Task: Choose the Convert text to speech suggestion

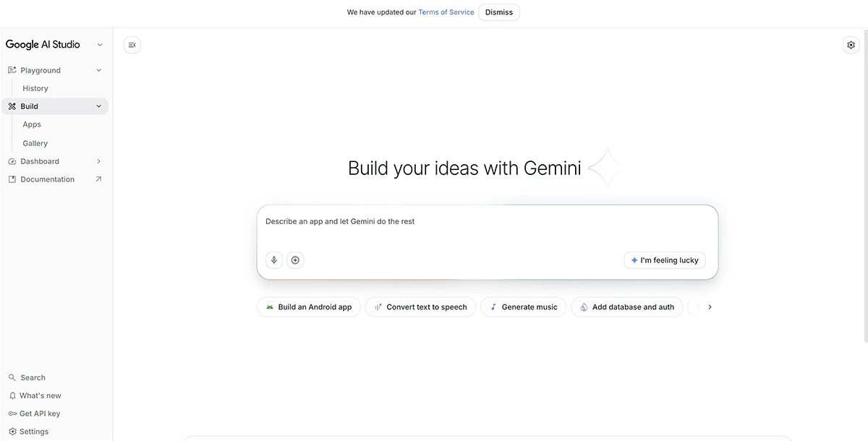Action: (420, 307)
